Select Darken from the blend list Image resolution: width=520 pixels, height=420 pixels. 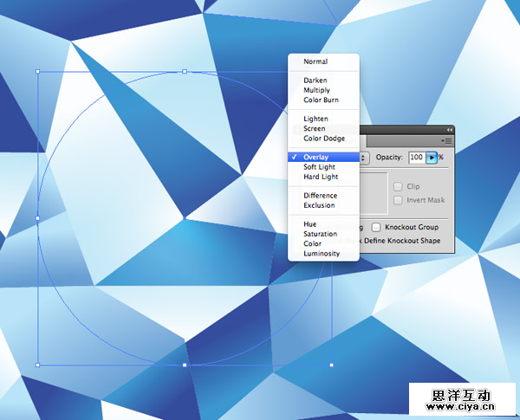(x=315, y=81)
